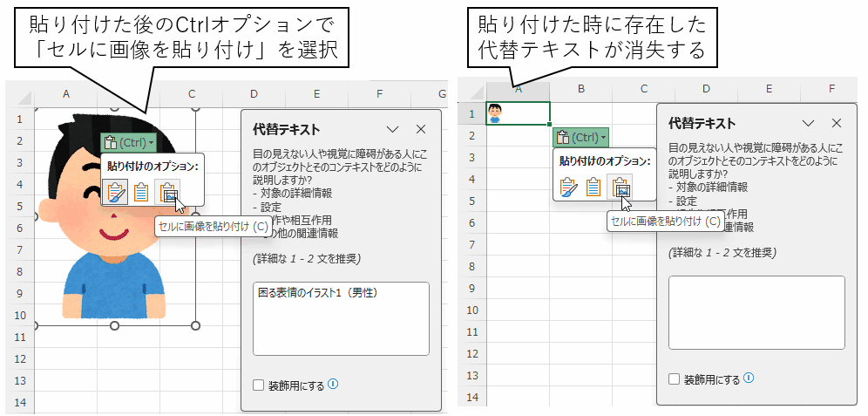This screenshot has height=416, width=868.
Task: Tick 装飾用にする checkbox in left pane
Action: (258, 385)
